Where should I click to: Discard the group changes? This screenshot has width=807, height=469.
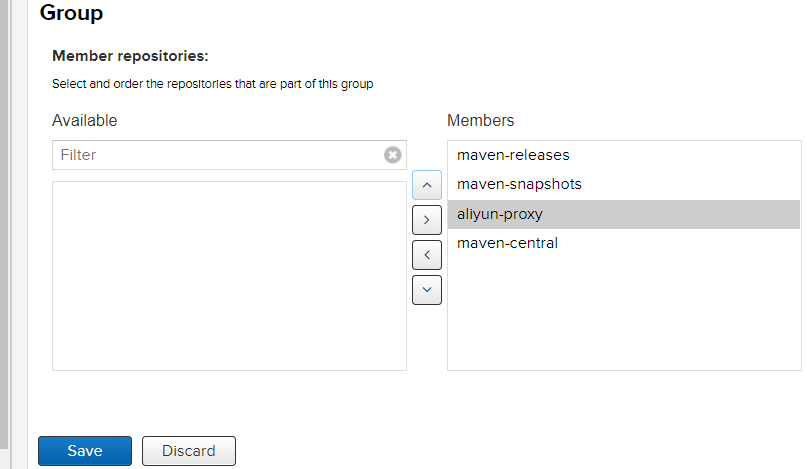tap(189, 451)
